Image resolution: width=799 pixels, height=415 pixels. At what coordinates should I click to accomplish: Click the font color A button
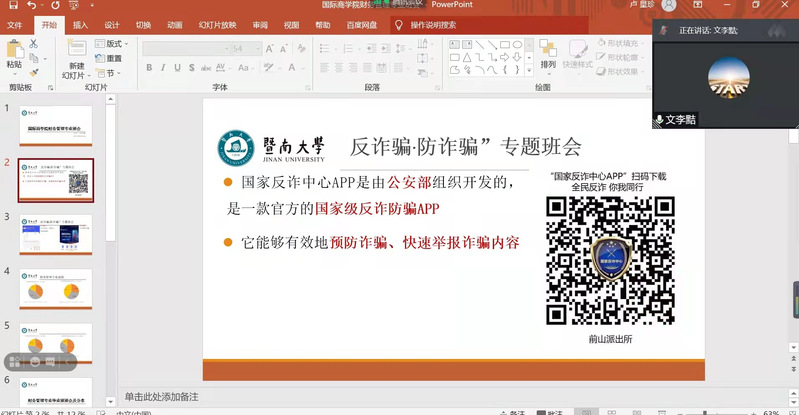294,67
